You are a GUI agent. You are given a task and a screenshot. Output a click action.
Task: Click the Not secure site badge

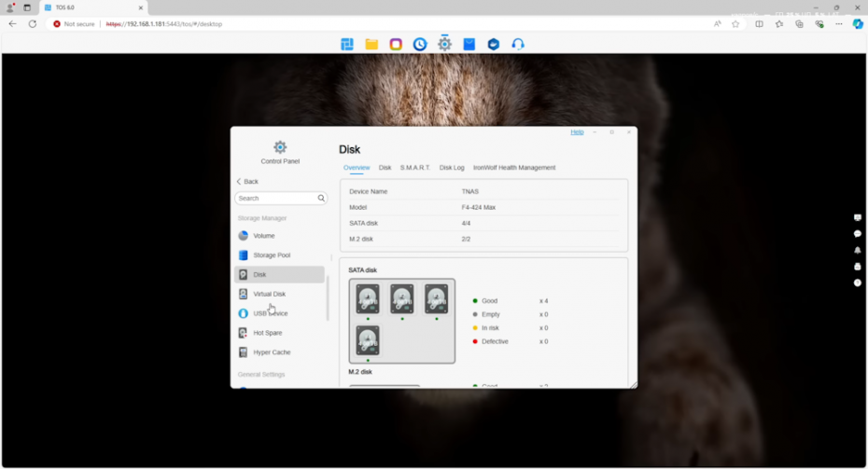[x=74, y=24]
